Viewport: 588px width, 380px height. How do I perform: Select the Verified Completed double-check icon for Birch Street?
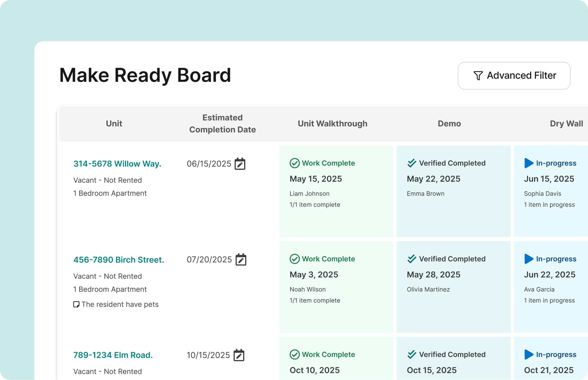pyautogui.click(x=411, y=259)
